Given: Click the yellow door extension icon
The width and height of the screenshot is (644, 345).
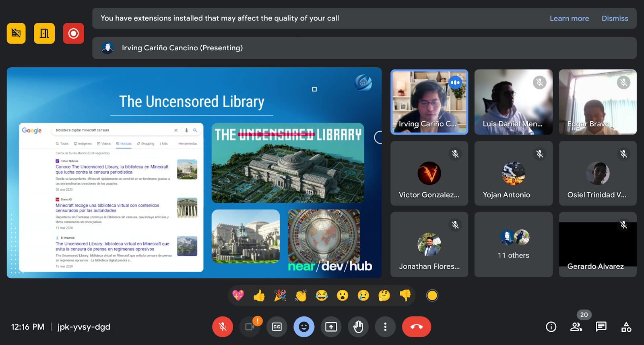Looking at the screenshot, I should point(44,33).
